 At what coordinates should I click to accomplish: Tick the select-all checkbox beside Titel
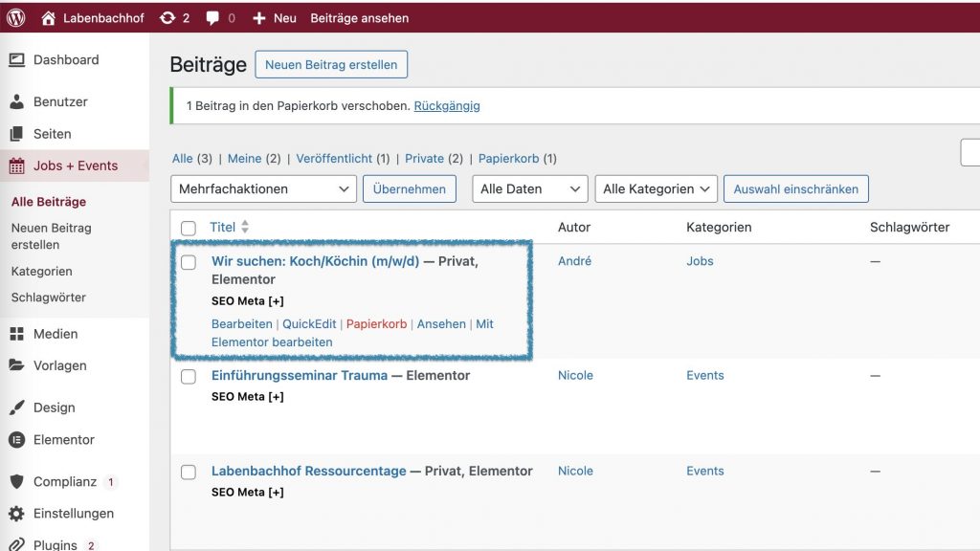click(x=189, y=228)
